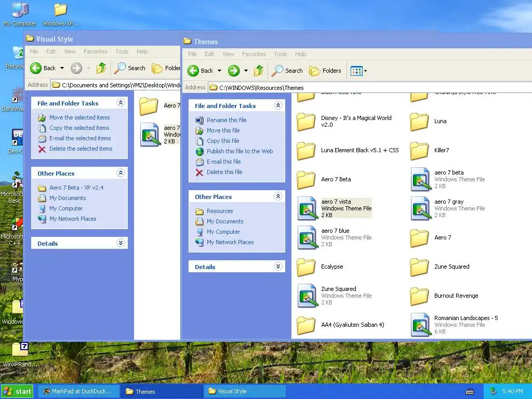Click Up folder icon in Themes window
This screenshot has height=399, width=532.
(x=259, y=71)
